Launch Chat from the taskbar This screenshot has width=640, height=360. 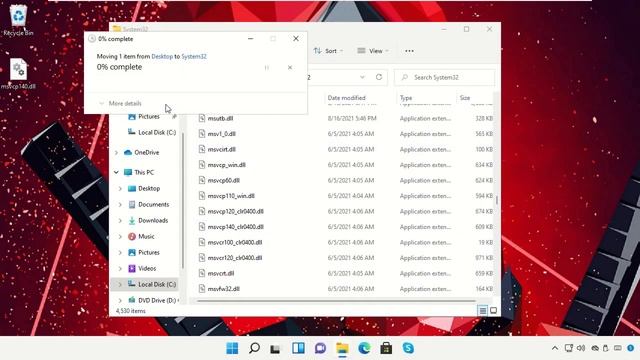(320, 348)
